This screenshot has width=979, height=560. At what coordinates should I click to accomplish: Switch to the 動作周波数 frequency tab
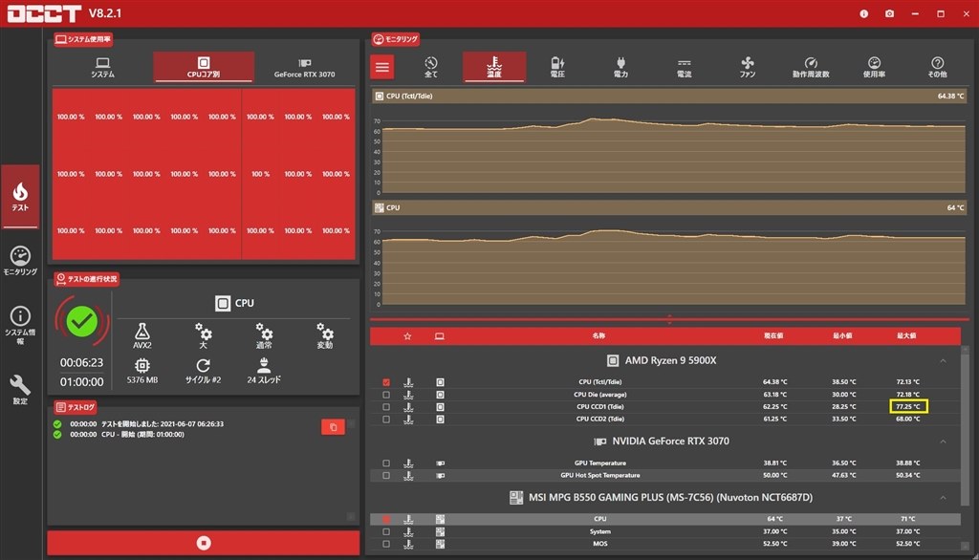coord(811,68)
